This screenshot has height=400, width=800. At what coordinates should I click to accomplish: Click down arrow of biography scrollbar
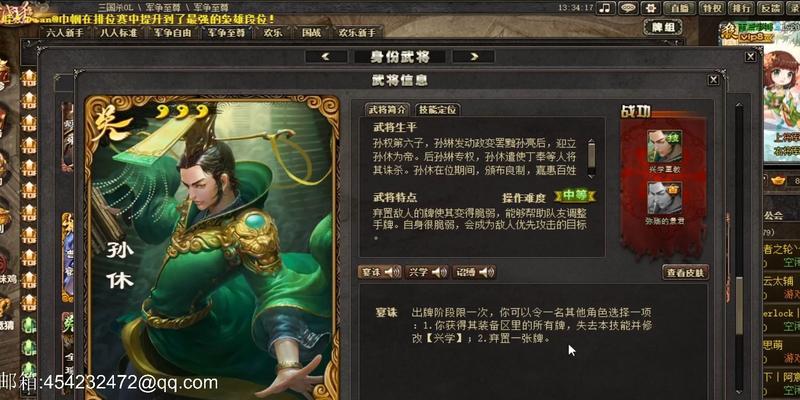[591, 175]
